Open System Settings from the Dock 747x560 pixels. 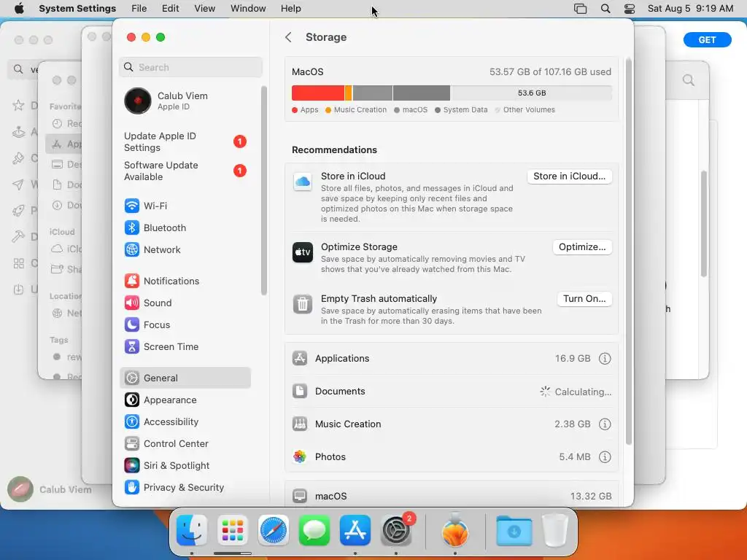(x=396, y=530)
